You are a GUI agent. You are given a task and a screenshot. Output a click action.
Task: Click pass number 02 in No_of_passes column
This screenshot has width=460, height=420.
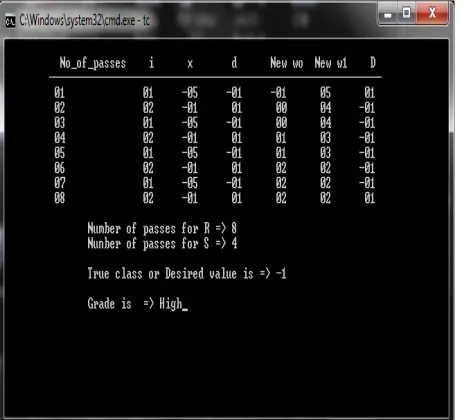[x=60, y=108]
